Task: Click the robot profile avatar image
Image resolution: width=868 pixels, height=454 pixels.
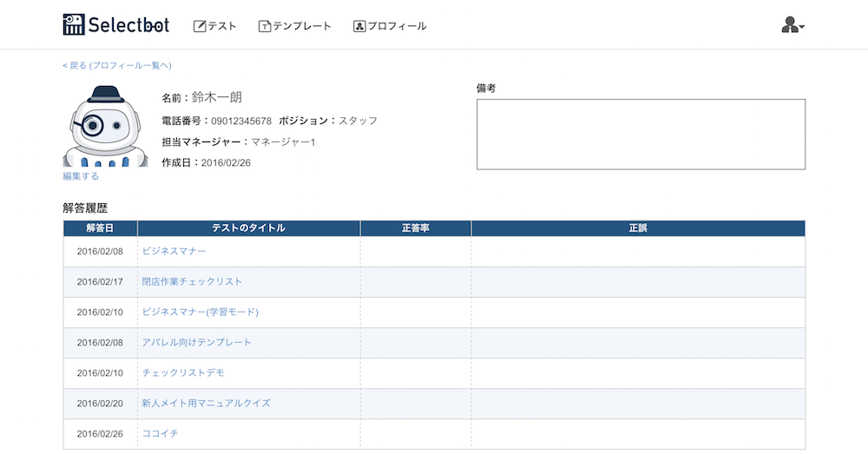Action: (x=105, y=126)
